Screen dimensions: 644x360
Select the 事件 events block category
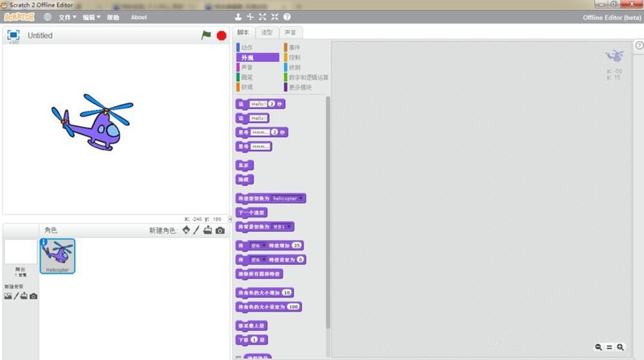tap(294, 48)
